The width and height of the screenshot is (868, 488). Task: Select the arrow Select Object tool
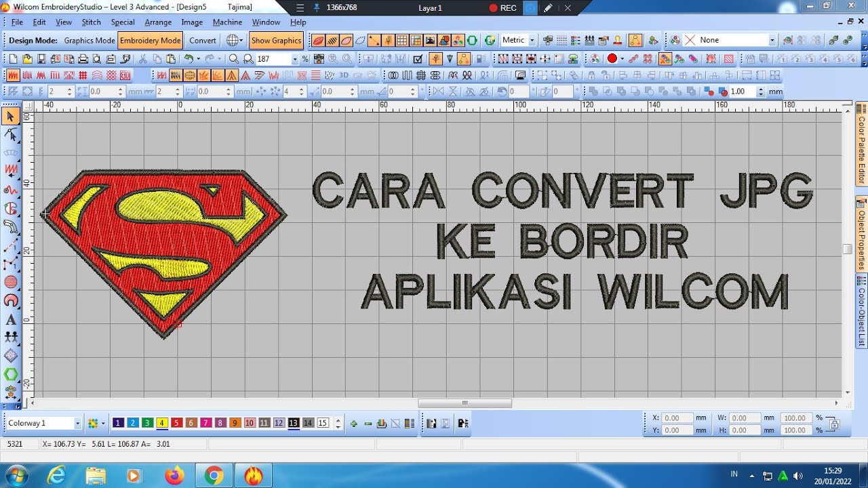tap(10, 117)
